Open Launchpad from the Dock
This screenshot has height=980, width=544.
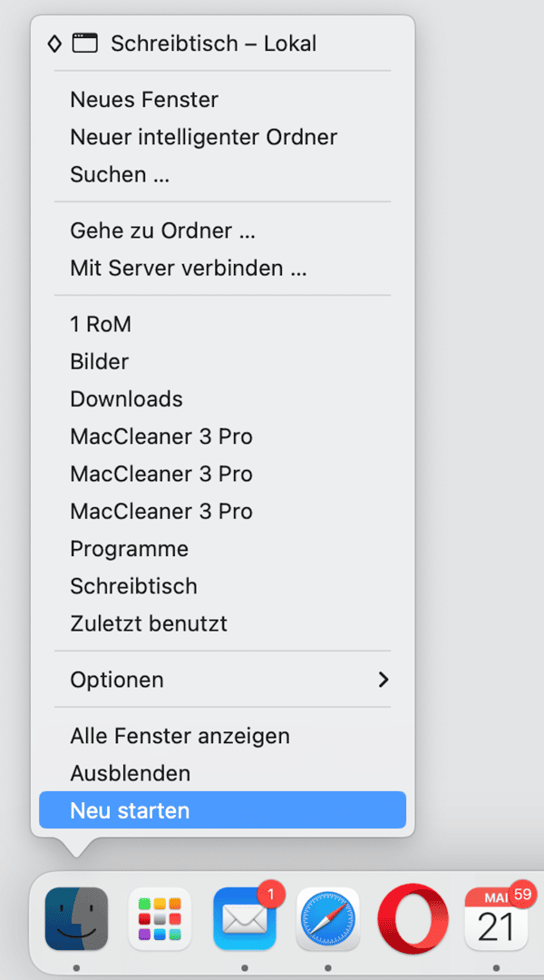click(x=160, y=918)
